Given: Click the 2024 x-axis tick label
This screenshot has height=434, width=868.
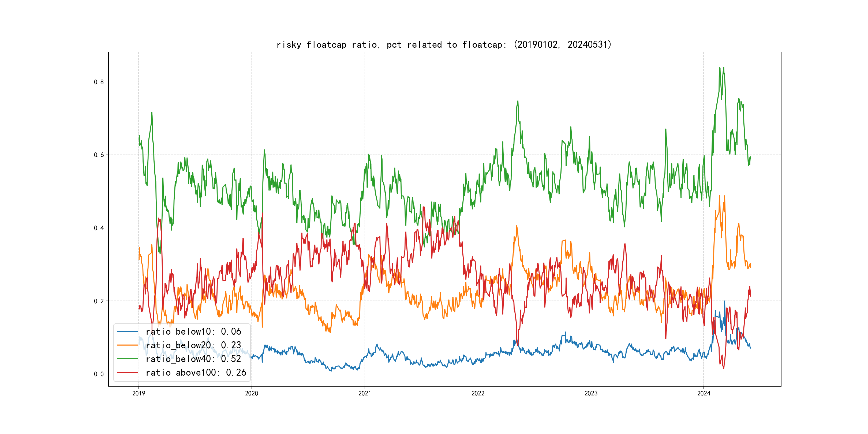Looking at the screenshot, I should click(704, 393).
